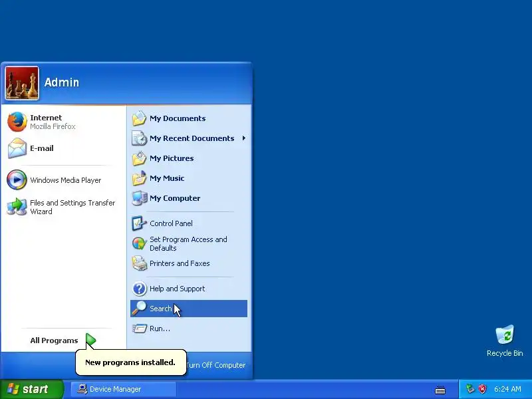The width and height of the screenshot is (532, 399).
Task: Click the Search label text
Action: (160, 309)
